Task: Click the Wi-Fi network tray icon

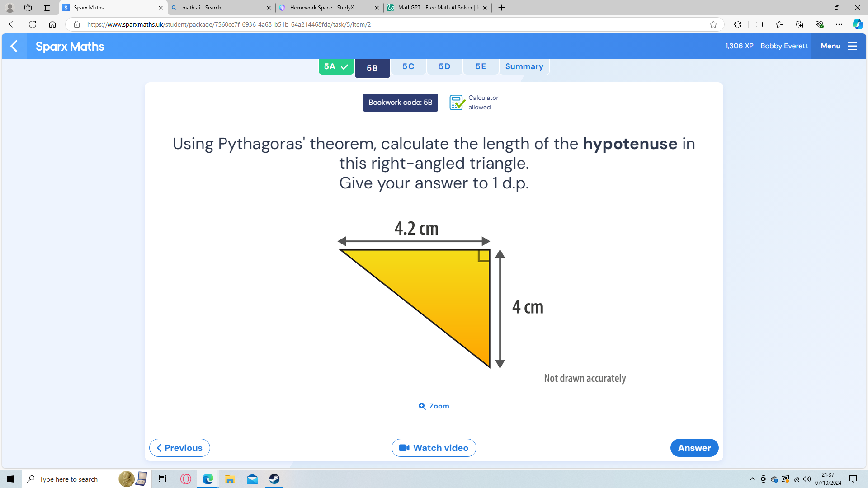Action: (x=796, y=479)
